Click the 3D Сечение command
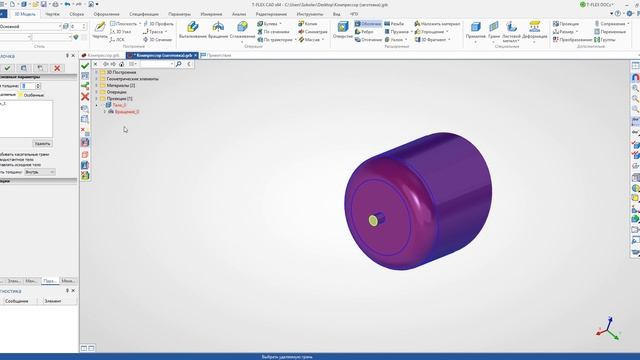640x360 pixels. pos(158,40)
